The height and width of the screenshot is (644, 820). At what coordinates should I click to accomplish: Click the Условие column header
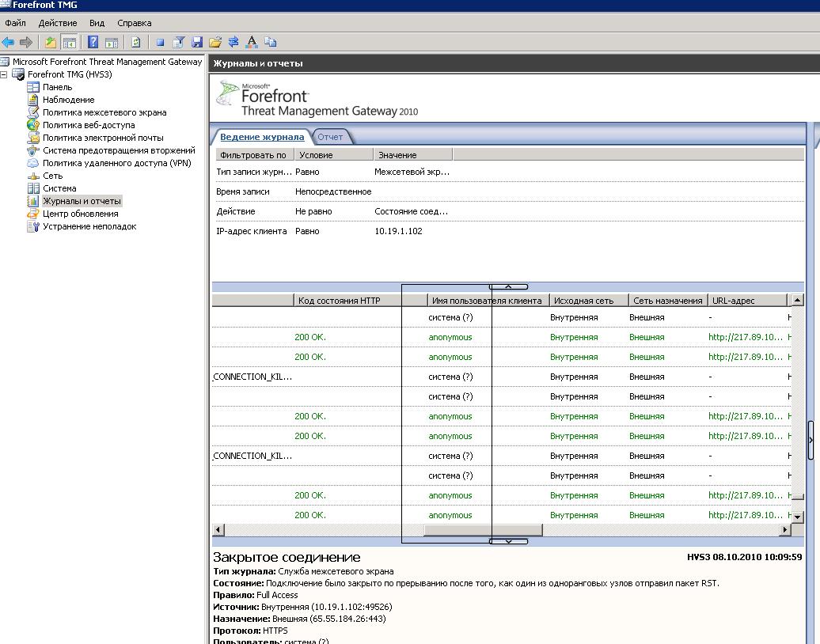[334, 155]
